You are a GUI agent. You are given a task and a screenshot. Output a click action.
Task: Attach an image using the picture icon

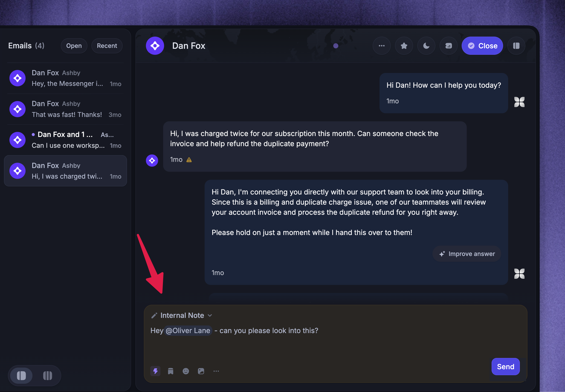pos(201,371)
